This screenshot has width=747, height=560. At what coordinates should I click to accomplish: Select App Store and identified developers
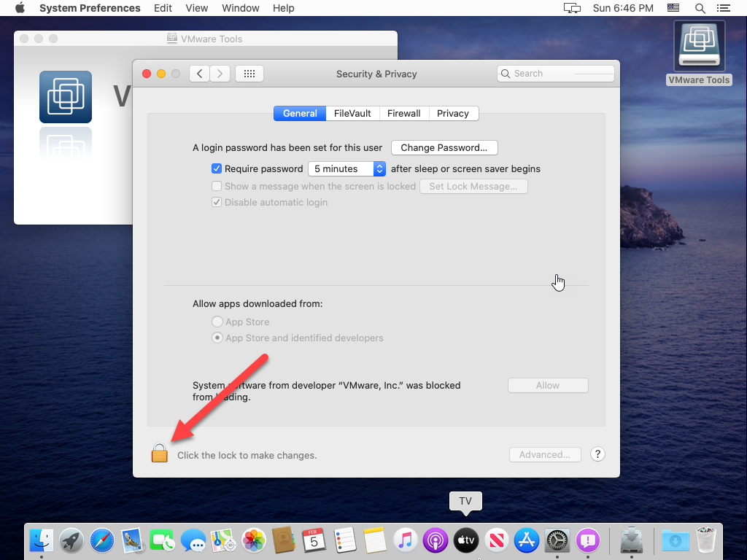217,338
